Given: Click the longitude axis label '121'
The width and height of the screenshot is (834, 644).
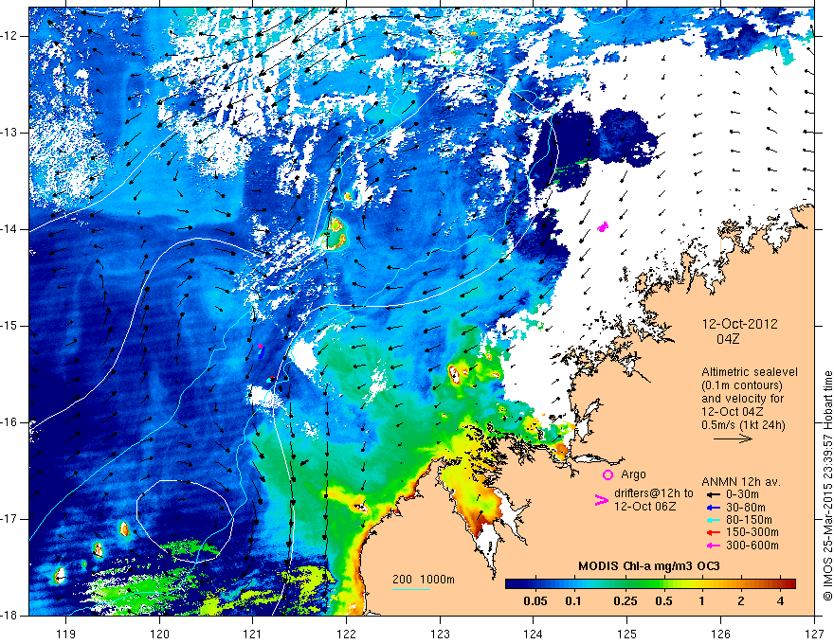Looking at the screenshot, I should [253, 634].
